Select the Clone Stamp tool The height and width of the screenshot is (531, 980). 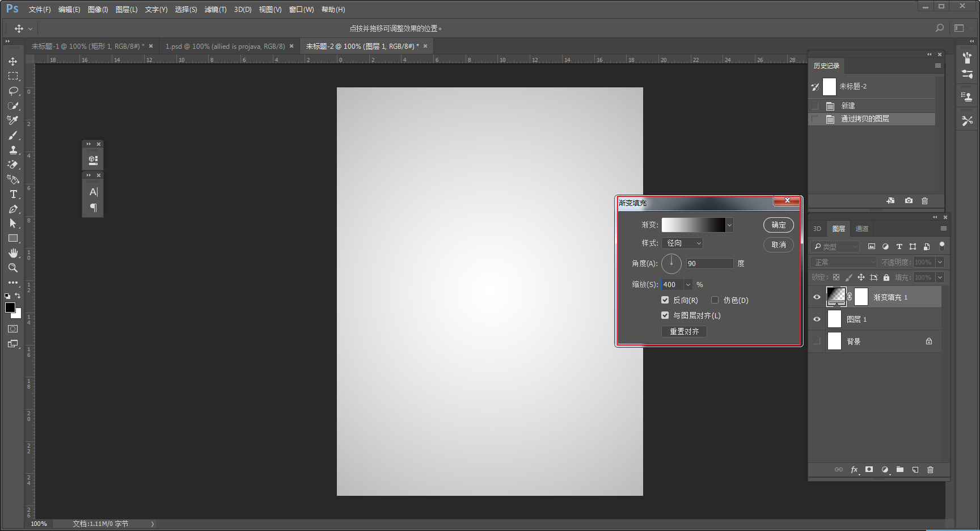13,150
